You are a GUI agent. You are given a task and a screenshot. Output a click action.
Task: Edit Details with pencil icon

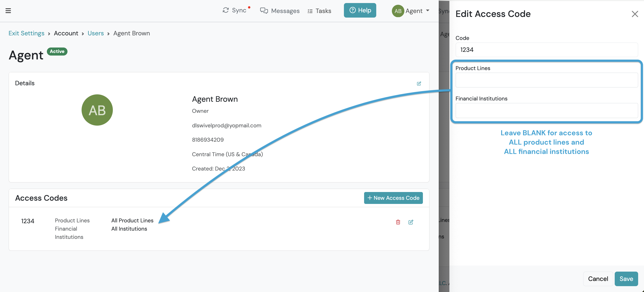(x=419, y=84)
